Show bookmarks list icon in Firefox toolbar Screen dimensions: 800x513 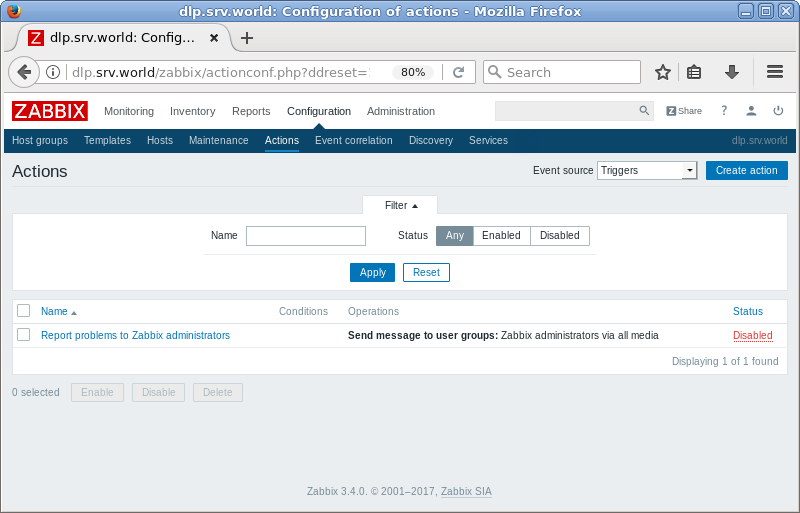click(x=693, y=72)
